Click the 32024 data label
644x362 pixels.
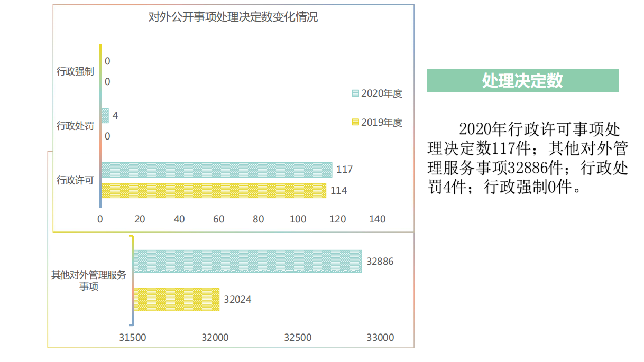237,300
